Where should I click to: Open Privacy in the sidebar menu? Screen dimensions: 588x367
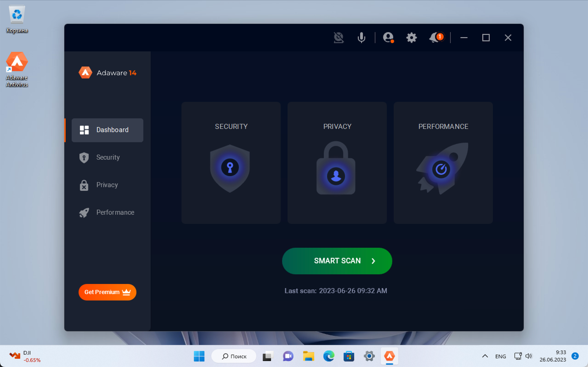point(107,185)
